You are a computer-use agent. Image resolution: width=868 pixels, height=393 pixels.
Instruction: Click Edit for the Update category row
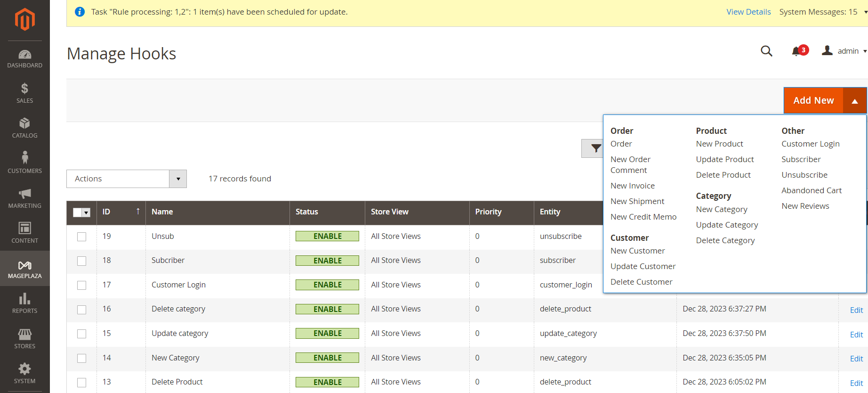point(856,335)
